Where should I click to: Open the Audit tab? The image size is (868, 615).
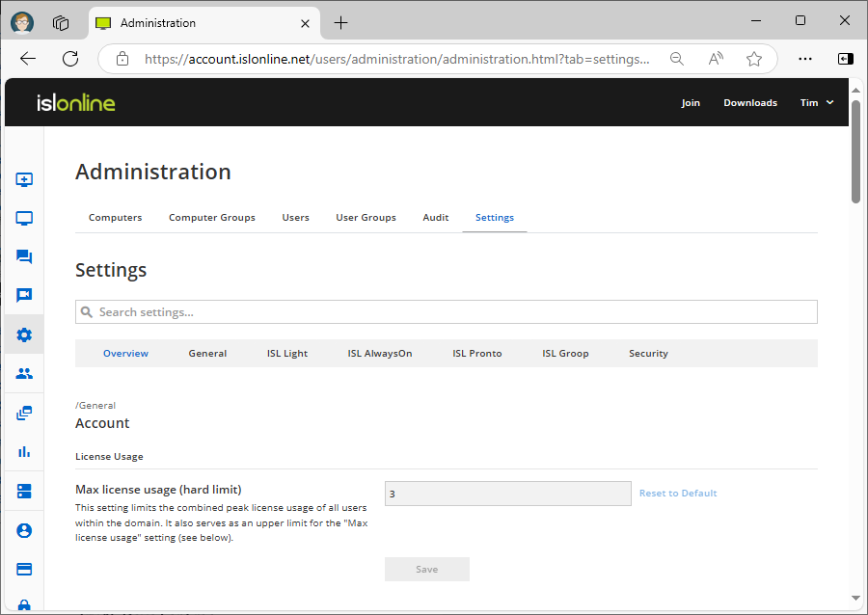pyautogui.click(x=435, y=217)
